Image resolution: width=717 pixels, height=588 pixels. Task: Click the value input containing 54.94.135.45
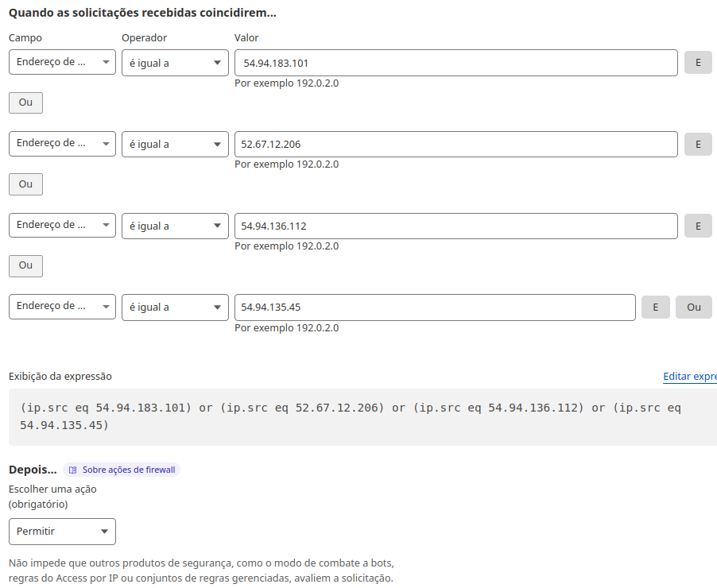tap(435, 308)
